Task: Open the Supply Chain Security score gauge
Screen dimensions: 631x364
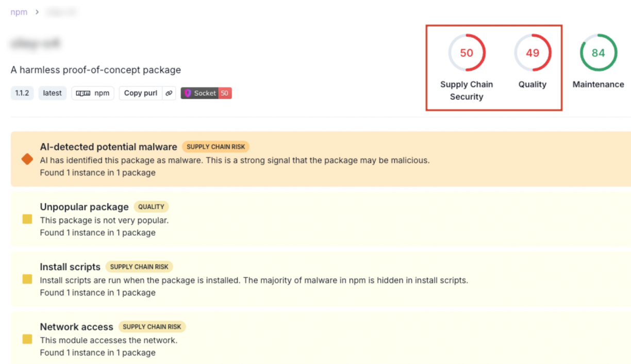Action: pos(467,53)
